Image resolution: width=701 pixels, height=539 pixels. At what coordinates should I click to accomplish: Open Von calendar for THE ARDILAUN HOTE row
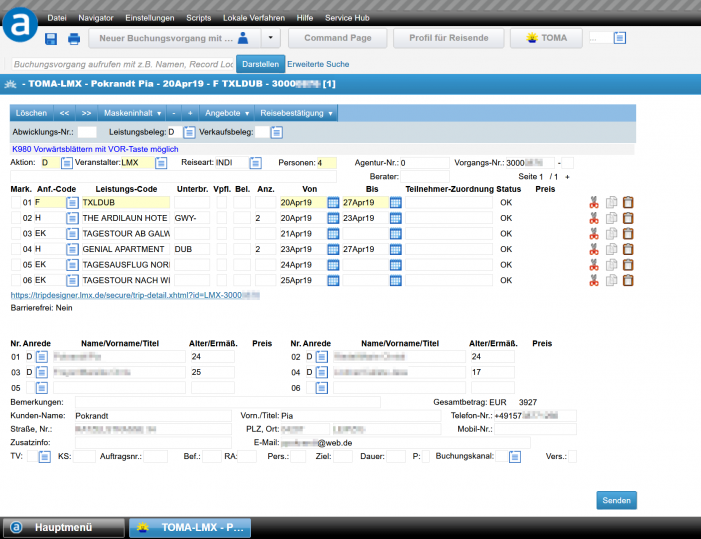click(333, 218)
